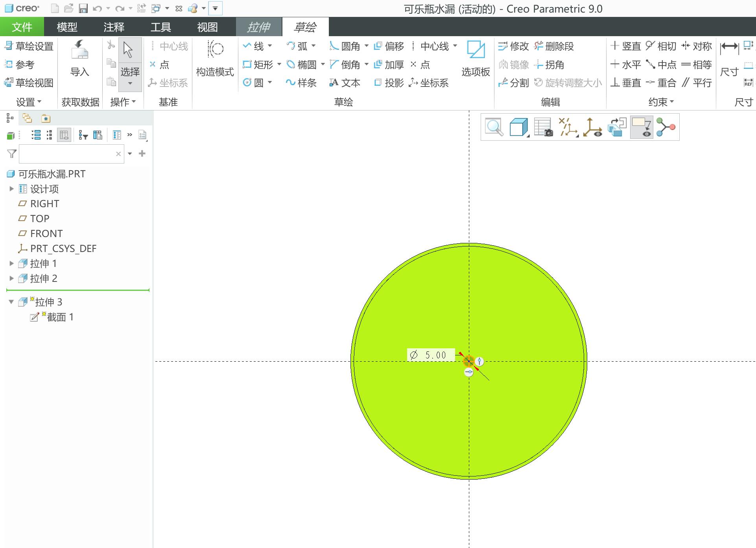Click the Regenerate icon in quick access toolbar
Viewport: 756px width, 548px height.
(x=141, y=8)
